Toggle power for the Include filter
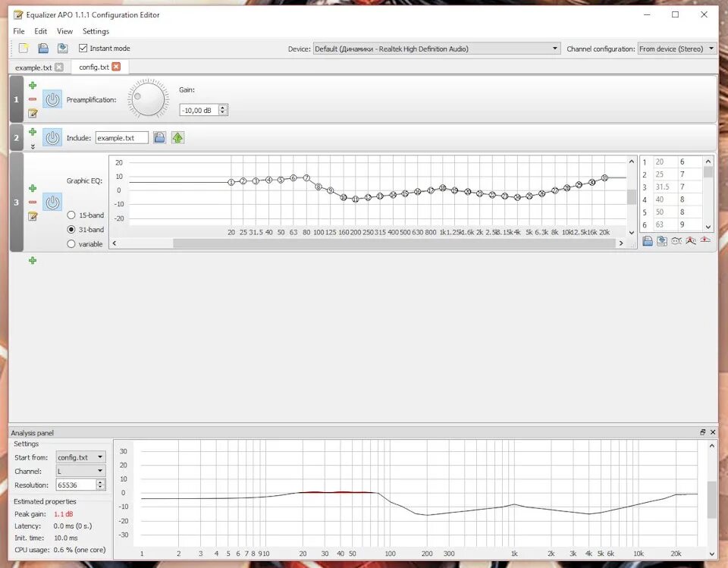 [x=52, y=137]
